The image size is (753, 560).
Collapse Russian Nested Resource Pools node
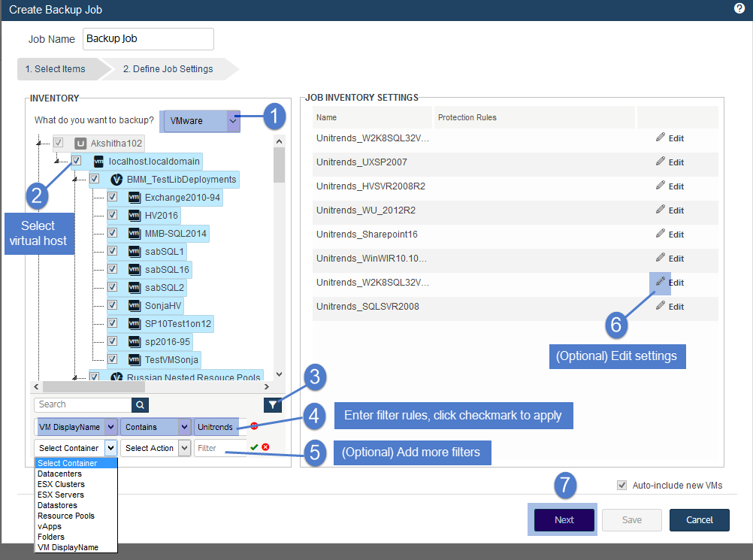click(74, 377)
